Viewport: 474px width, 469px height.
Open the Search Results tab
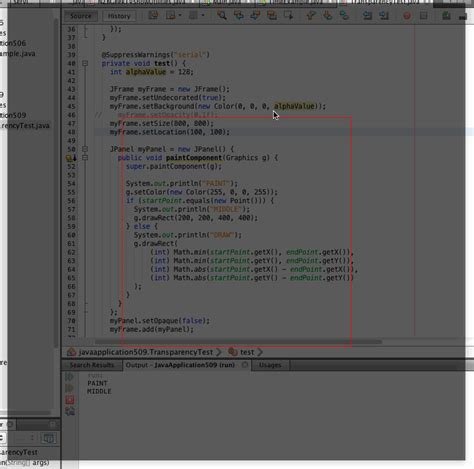click(x=92, y=365)
